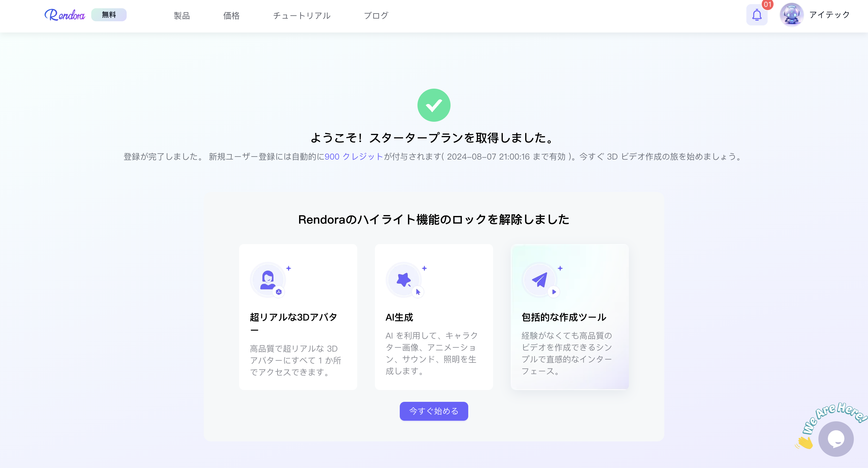Click the 経験がなくても高品質 description text
Viewport: 868px width, 468px height.
(x=567, y=353)
